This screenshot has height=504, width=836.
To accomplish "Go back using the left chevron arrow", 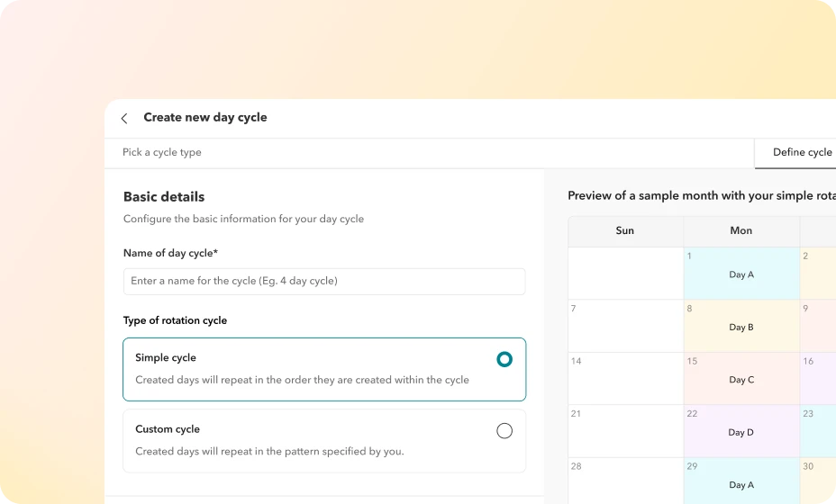I will tap(124, 118).
